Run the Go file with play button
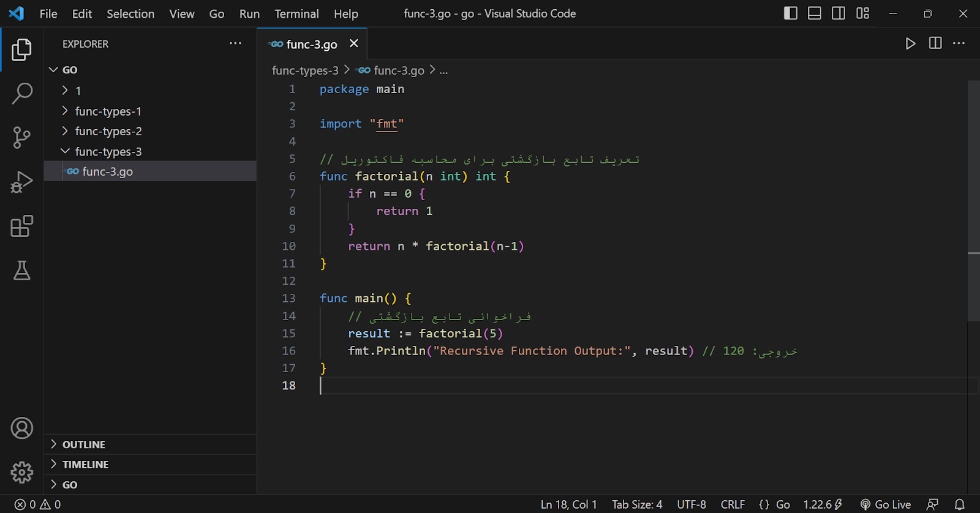The image size is (980, 513). tap(911, 43)
